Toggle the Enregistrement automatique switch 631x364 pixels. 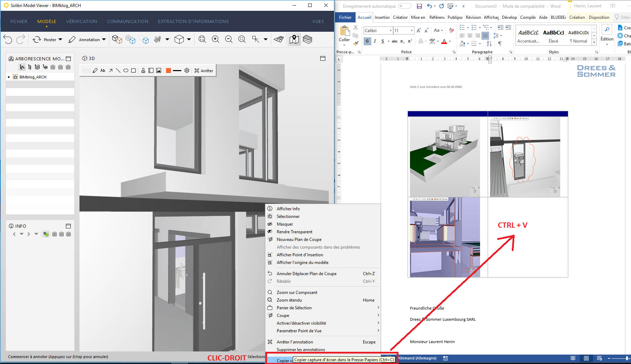[x=404, y=6]
